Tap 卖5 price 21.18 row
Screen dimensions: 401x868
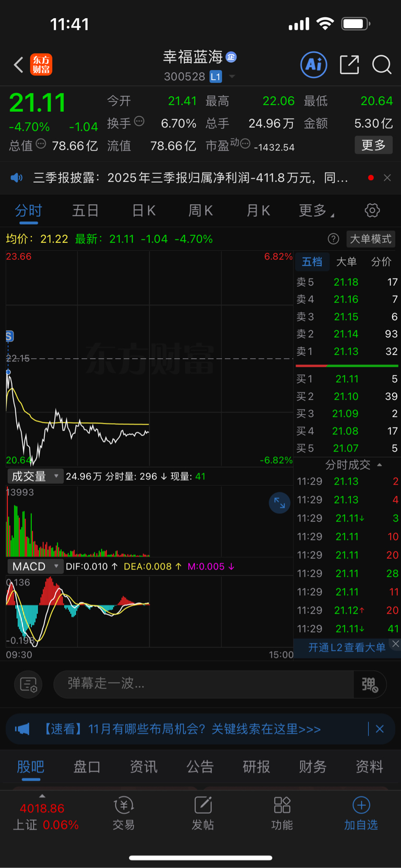tap(347, 282)
